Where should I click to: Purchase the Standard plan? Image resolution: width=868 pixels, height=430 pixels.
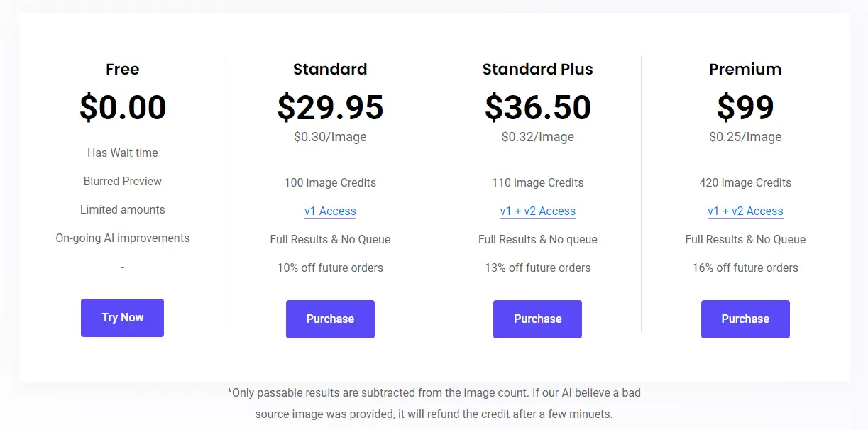(x=330, y=319)
